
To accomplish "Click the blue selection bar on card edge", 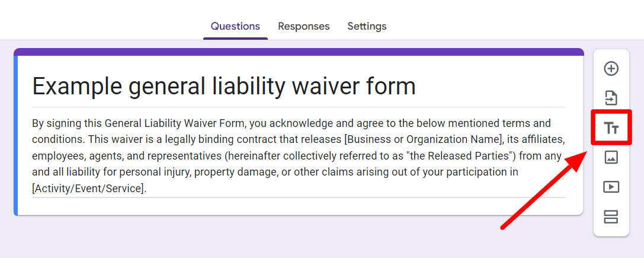I will point(15,135).
